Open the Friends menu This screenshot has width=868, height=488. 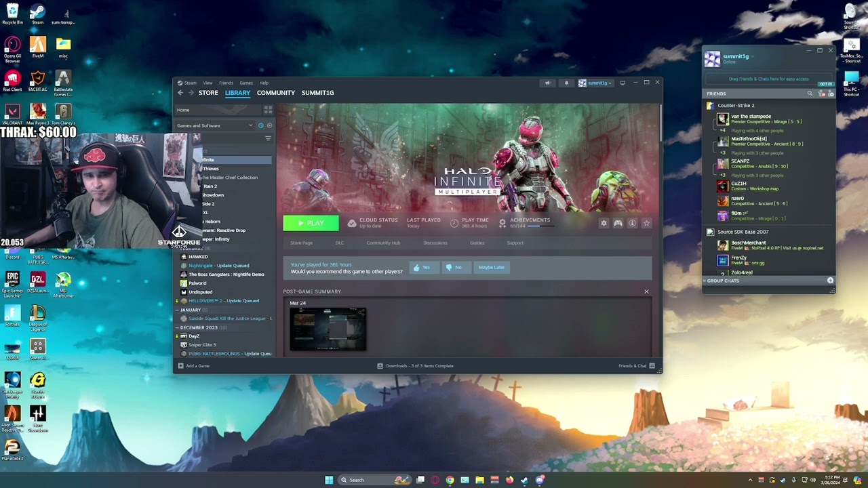coord(226,83)
